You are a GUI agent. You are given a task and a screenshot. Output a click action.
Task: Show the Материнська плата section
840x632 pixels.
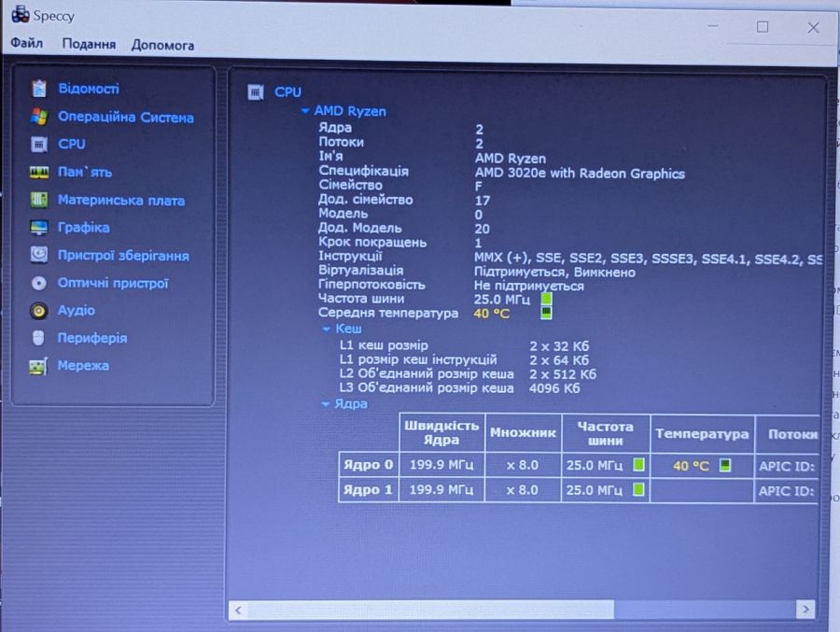(121, 200)
